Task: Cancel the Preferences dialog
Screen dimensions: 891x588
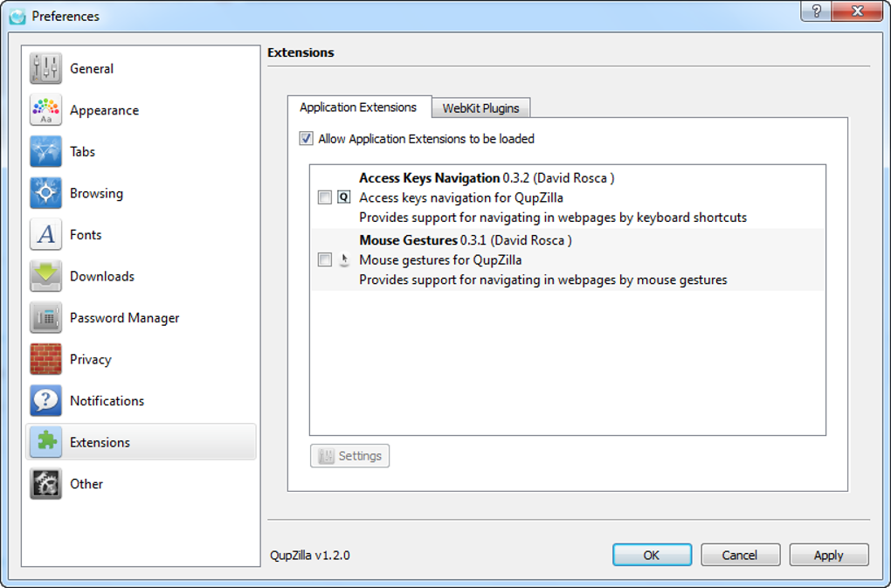Action: pos(739,555)
